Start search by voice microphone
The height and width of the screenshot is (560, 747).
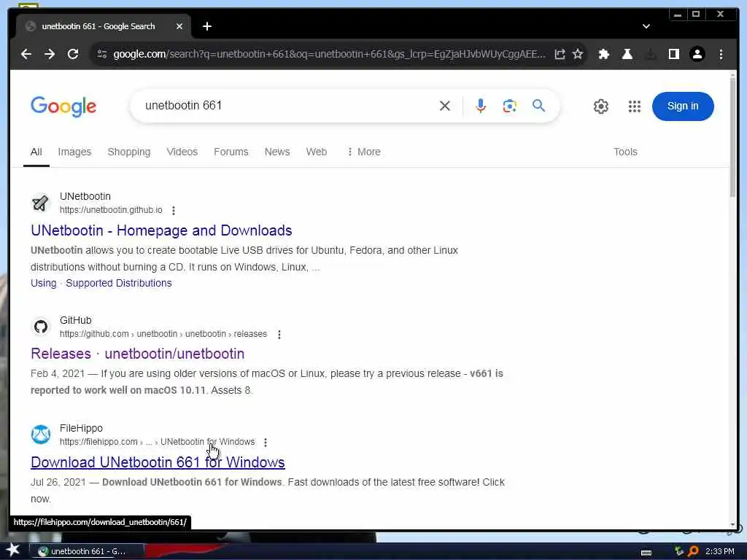(x=481, y=106)
